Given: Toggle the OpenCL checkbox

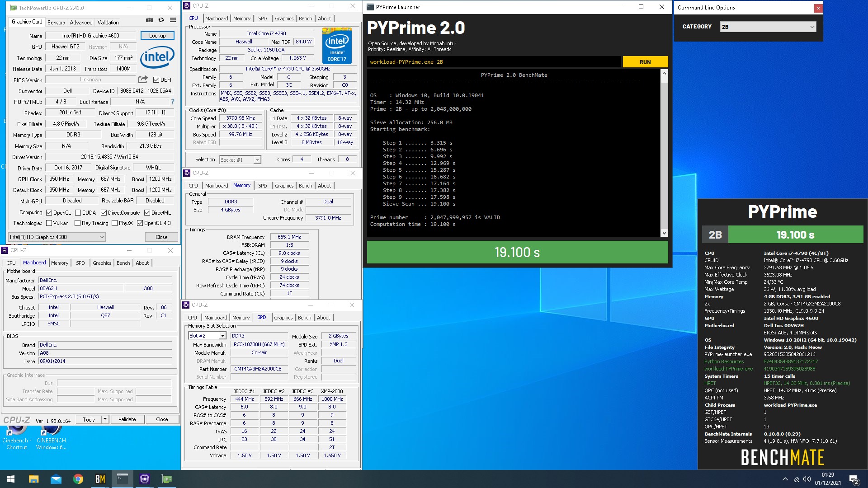Looking at the screenshot, I should click(x=49, y=212).
